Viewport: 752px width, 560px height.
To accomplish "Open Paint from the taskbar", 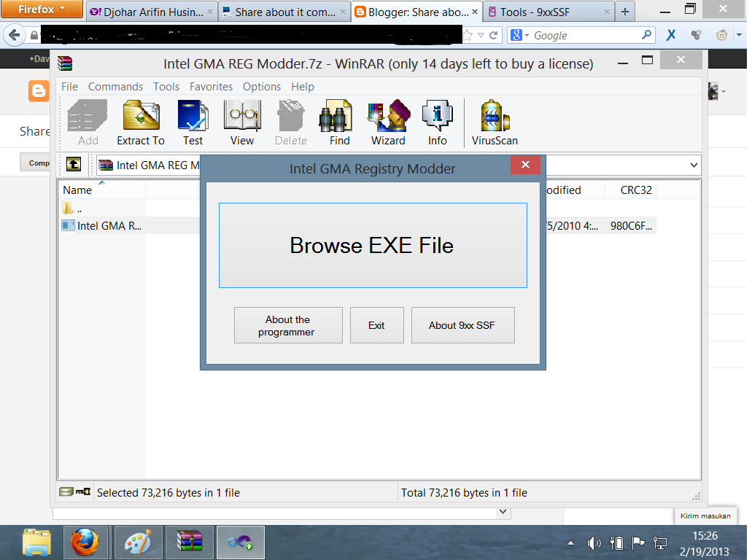I will pos(138,542).
